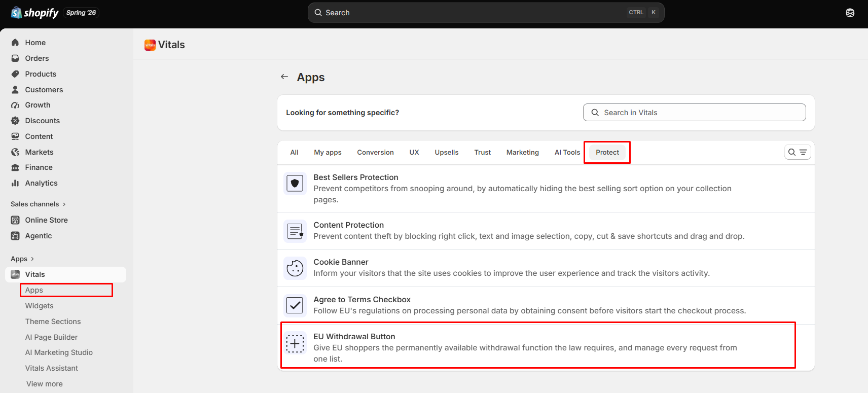Open Growth in the sidebar
The image size is (868, 393).
tap(38, 105)
